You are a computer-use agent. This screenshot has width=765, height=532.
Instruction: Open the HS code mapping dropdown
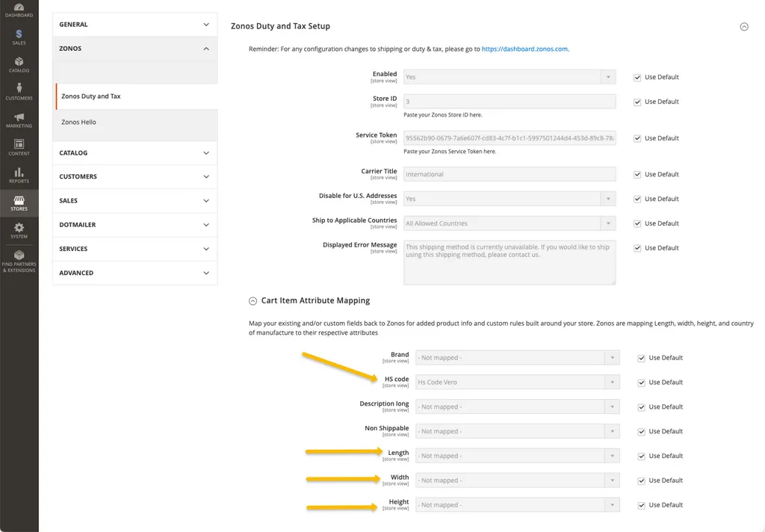517,382
